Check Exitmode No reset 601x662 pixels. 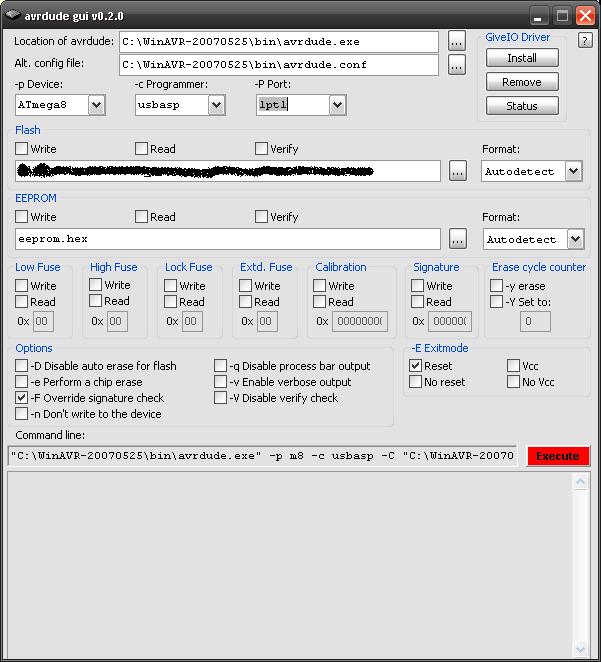point(416,382)
